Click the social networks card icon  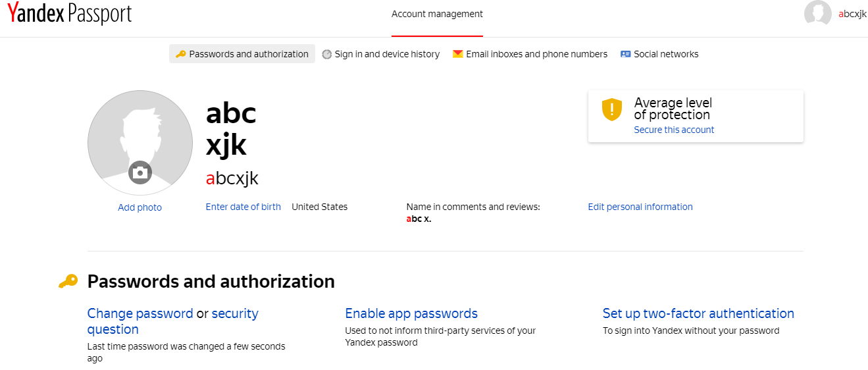pos(626,54)
